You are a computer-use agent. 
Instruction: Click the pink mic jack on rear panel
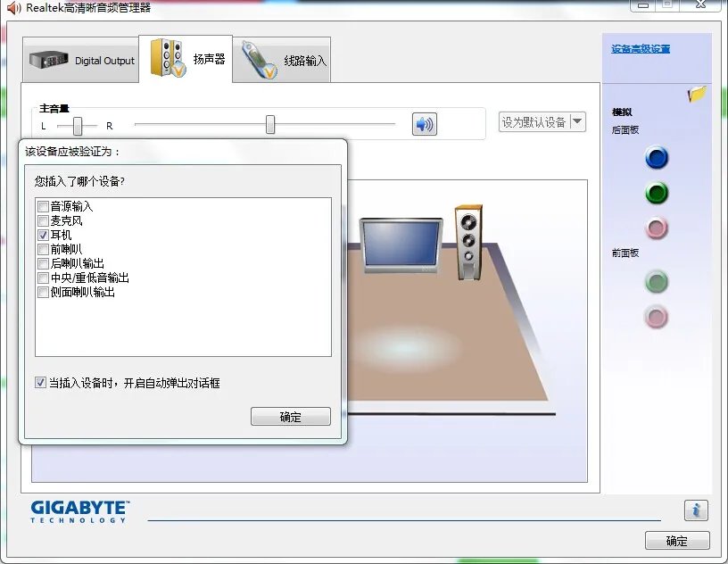tap(657, 228)
